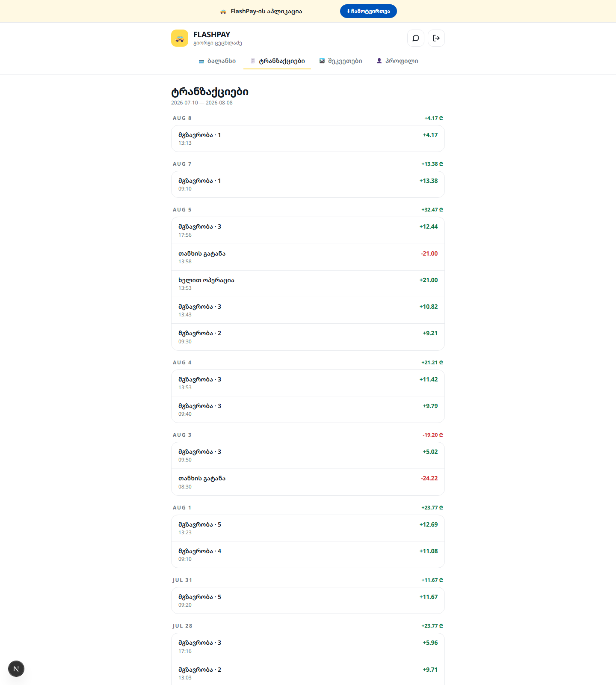Open the Aug 4 trip at 09:40
Viewport: 616px width, 685px height.
tap(308, 409)
